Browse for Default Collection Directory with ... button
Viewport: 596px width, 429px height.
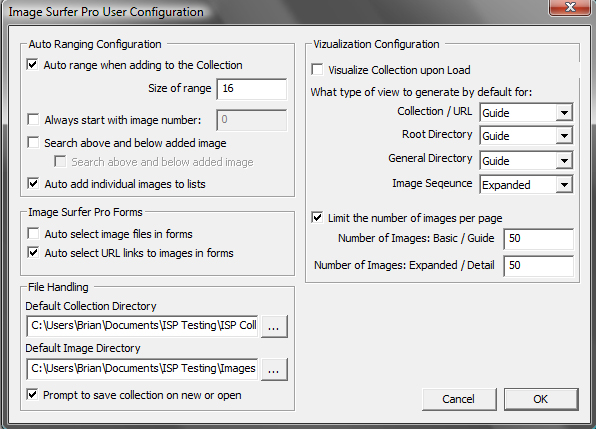point(274,326)
